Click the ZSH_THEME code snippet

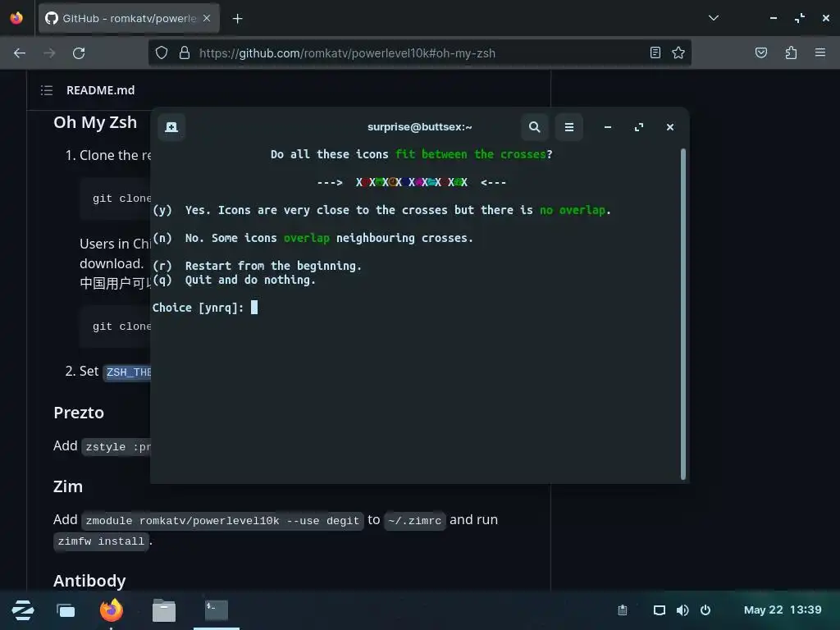click(x=128, y=372)
